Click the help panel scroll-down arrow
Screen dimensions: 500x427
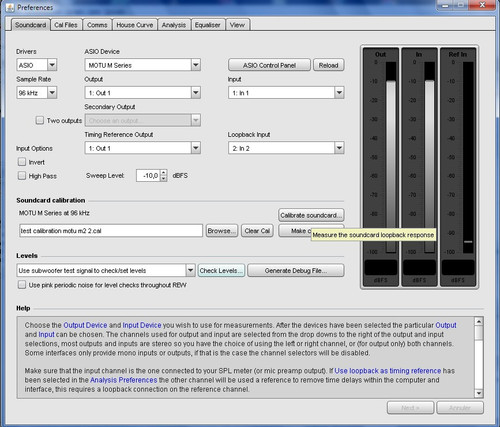(x=479, y=393)
